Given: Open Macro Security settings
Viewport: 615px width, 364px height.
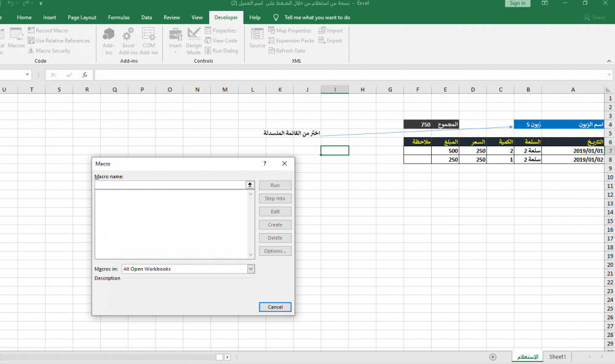Looking at the screenshot, I should point(49,50).
